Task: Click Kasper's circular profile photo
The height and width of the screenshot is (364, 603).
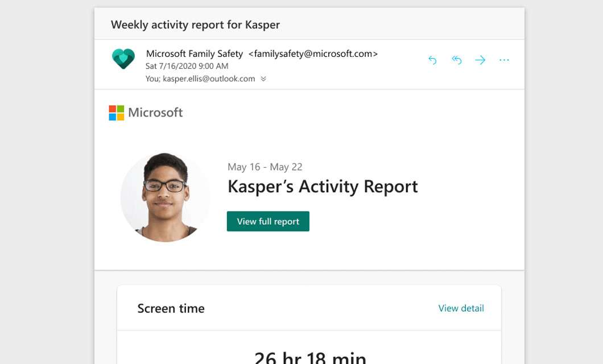Action: point(165,197)
